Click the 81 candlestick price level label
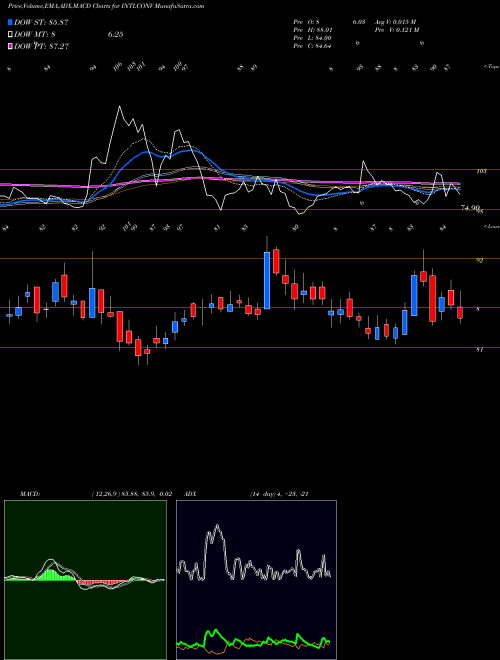The height and width of the screenshot is (660, 500). [x=479, y=349]
